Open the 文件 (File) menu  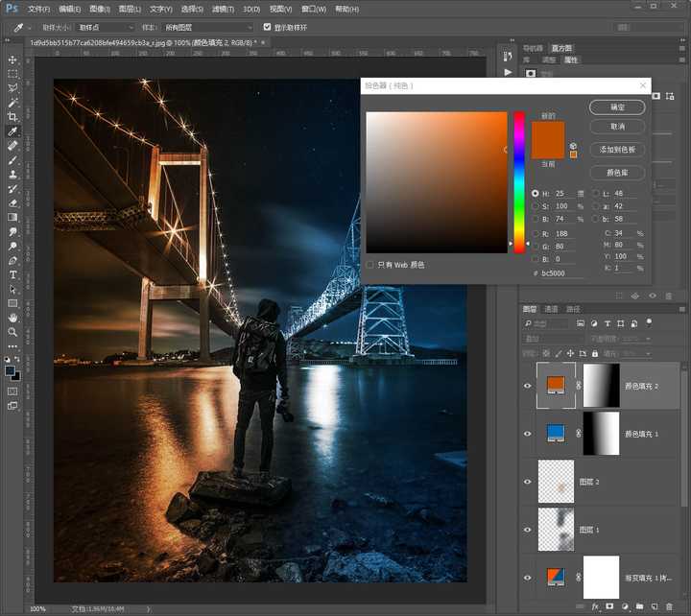click(x=38, y=9)
